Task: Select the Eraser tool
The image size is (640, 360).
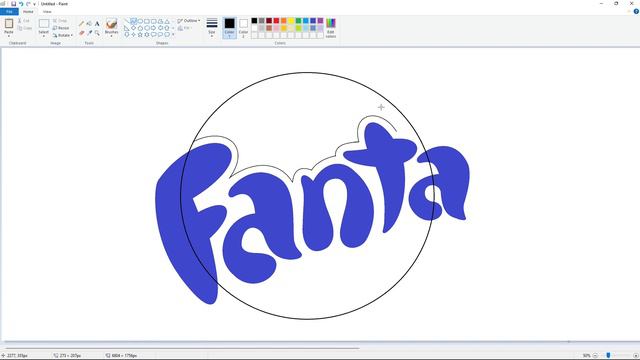Action: pos(81,33)
